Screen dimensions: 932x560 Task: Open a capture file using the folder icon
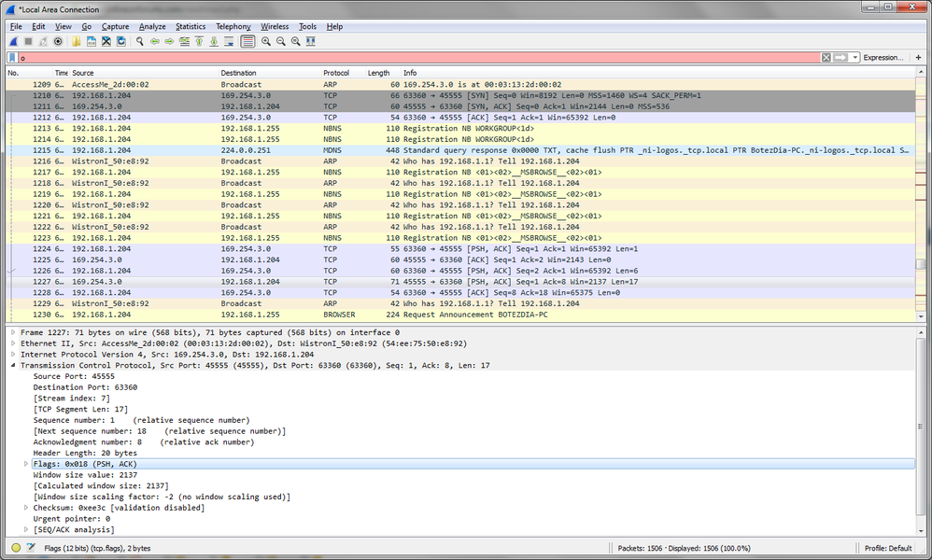[x=77, y=42]
